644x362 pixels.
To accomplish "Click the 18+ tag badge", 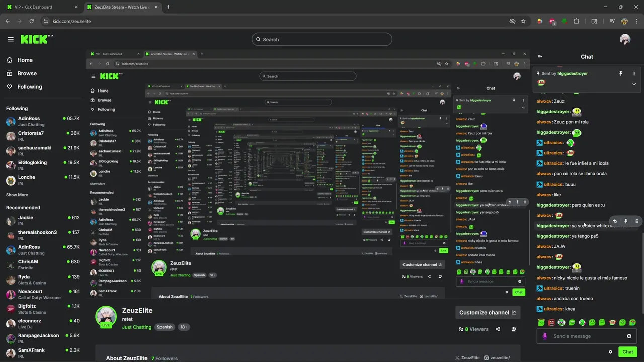I will pyautogui.click(x=184, y=327).
